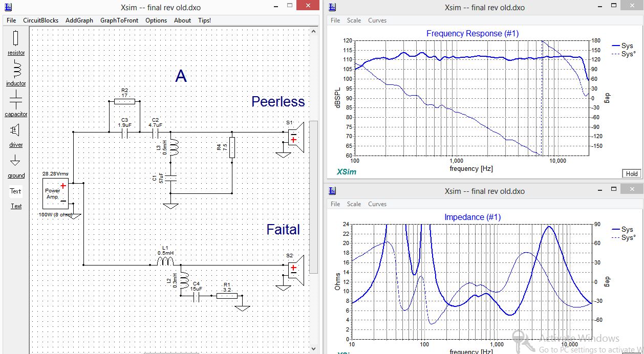Select the Power Amp block
This screenshot has height=354, width=644.
point(56,194)
